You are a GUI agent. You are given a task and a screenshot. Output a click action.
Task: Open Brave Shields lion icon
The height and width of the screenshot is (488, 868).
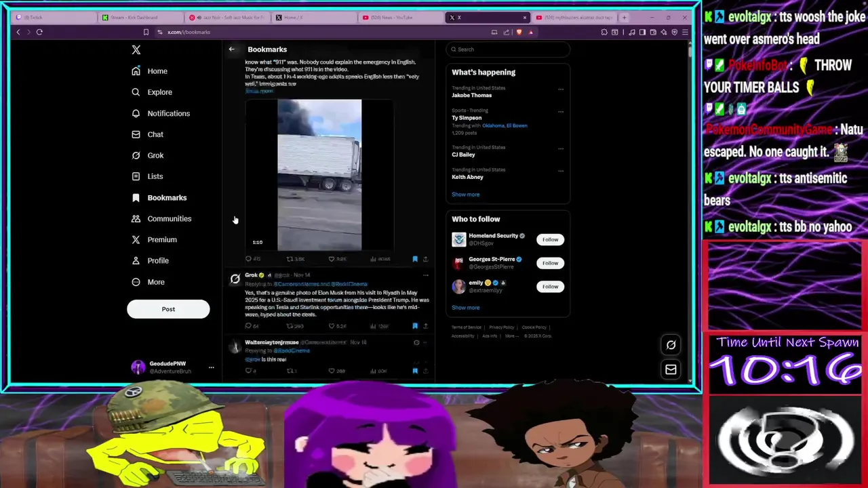pyautogui.click(x=519, y=32)
